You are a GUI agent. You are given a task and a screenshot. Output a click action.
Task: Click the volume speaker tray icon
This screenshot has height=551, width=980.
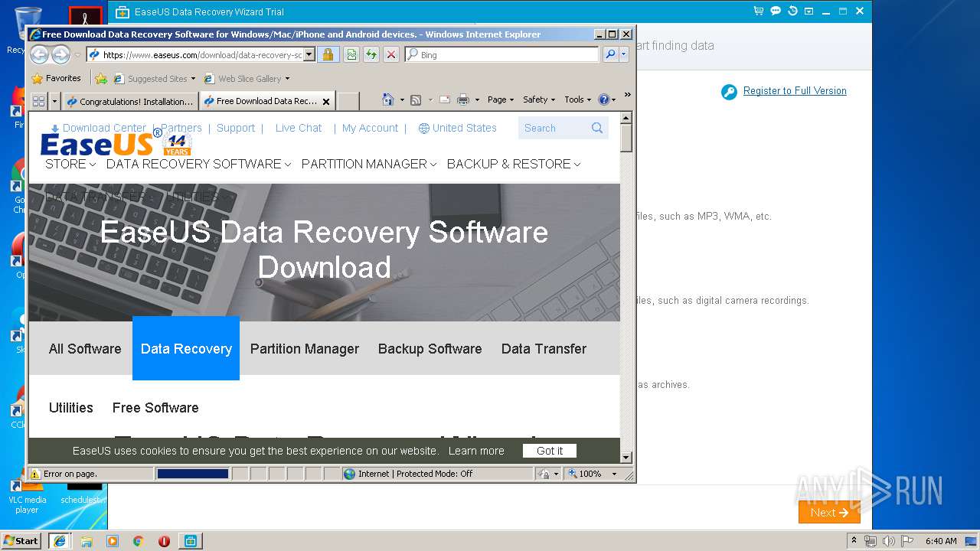pyautogui.click(x=888, y=541)
